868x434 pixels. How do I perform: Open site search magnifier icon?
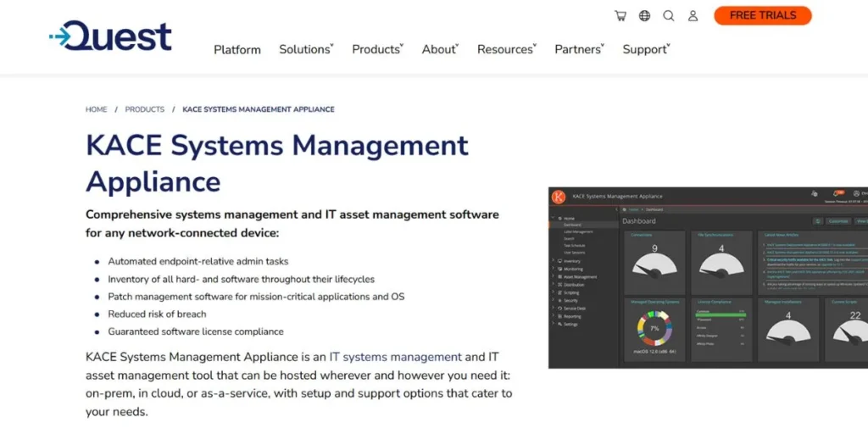point(669,15)
